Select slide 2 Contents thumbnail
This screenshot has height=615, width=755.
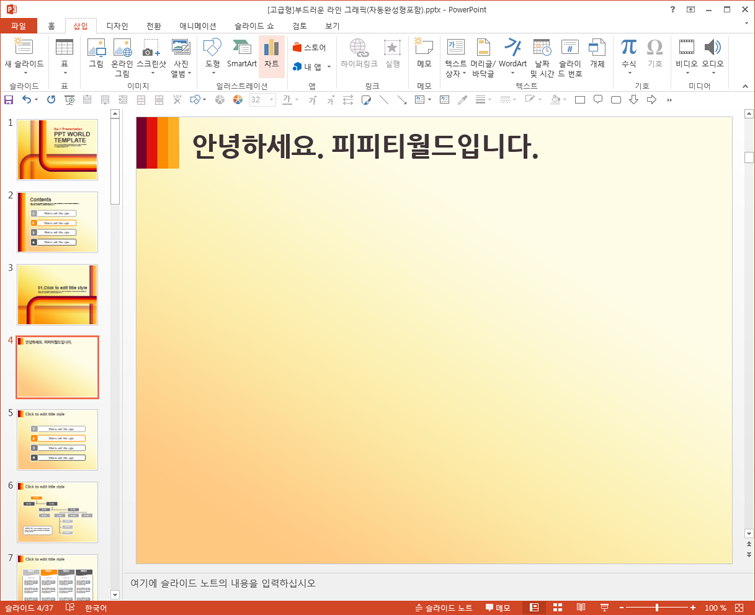(57, 222)
